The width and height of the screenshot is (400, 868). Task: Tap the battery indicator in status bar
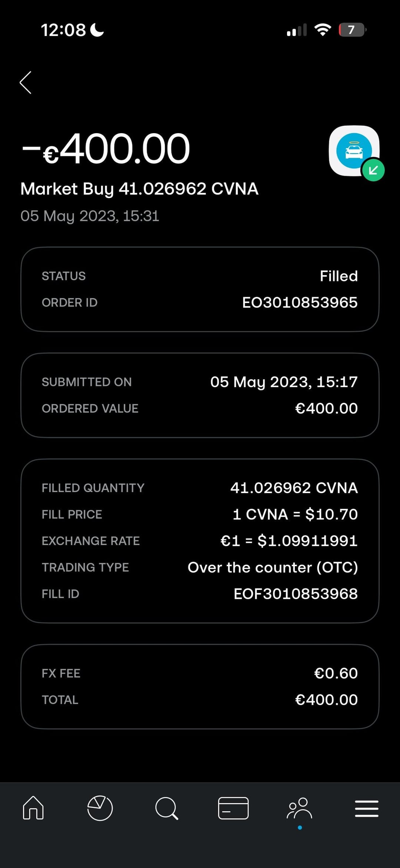(352, 30)
